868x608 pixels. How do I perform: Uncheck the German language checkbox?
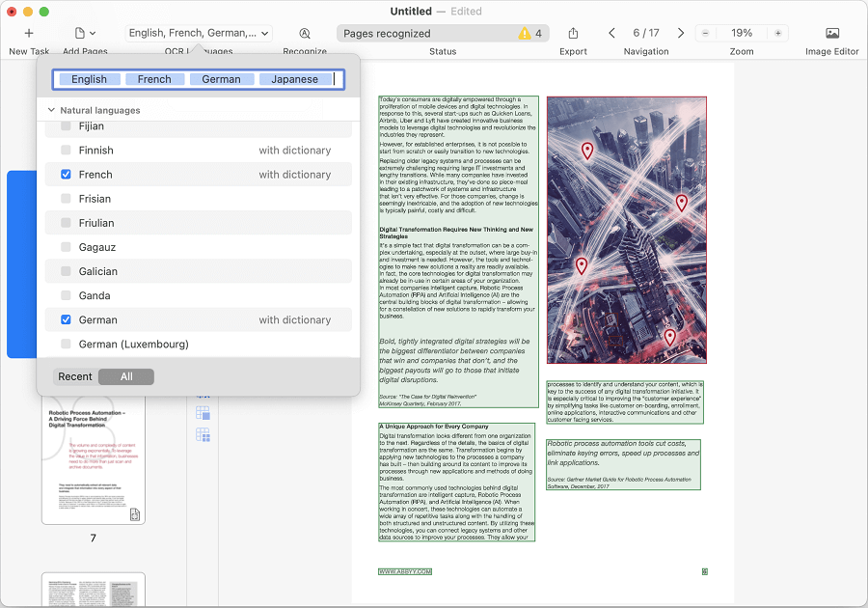[x=66, y=319]
